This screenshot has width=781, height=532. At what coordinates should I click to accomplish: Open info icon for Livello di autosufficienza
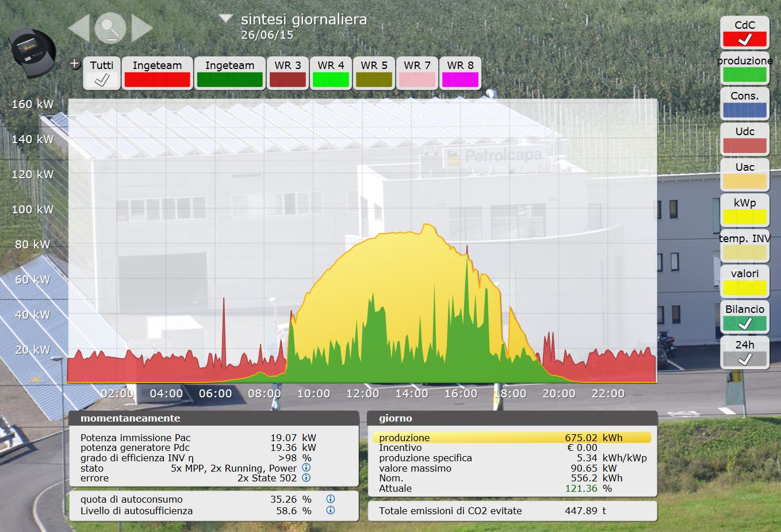pos(330,511)
